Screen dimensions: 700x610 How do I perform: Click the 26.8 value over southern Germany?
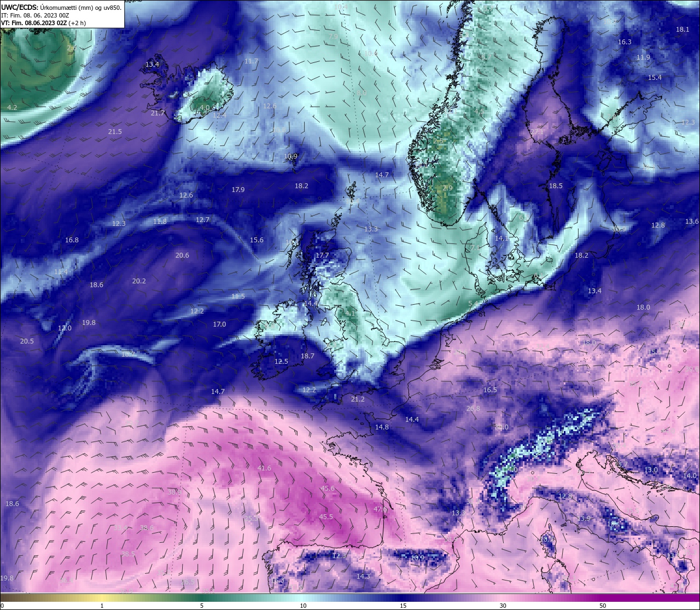[473, 409]
